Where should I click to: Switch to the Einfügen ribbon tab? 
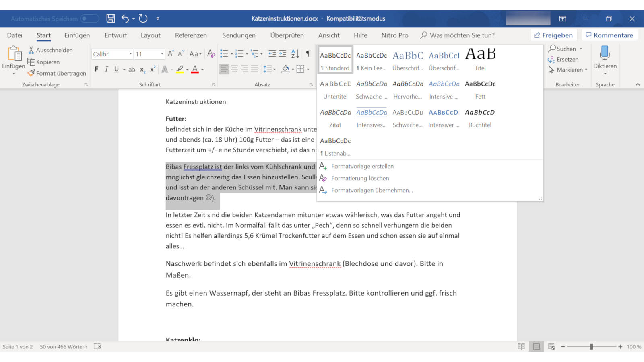click(x=76, y=35)
